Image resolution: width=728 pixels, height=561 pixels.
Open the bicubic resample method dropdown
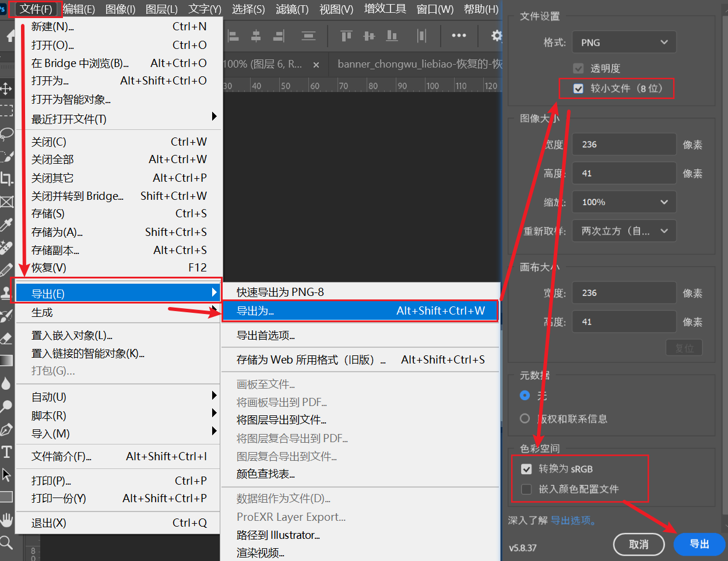tap(624, 231)
